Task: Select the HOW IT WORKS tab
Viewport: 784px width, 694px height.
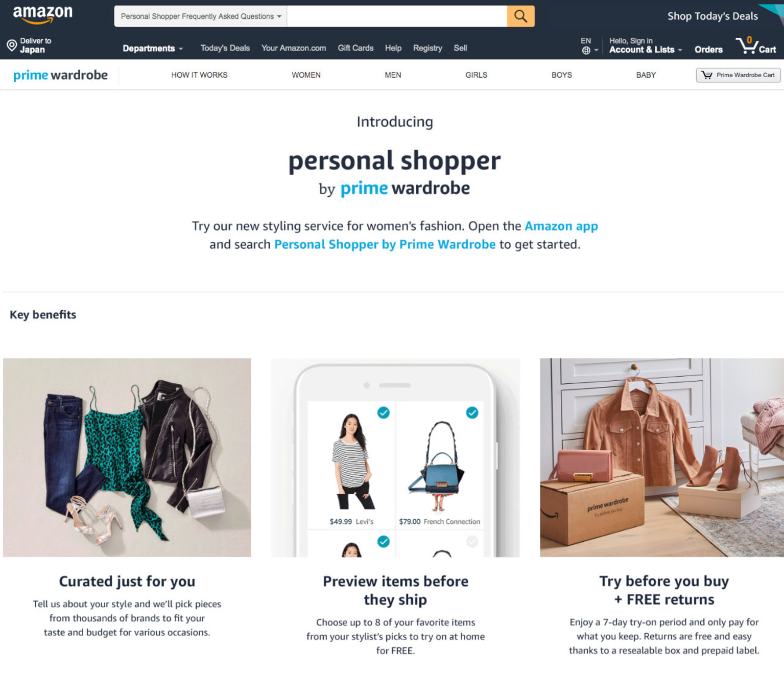Action: (x=199, y=75)
